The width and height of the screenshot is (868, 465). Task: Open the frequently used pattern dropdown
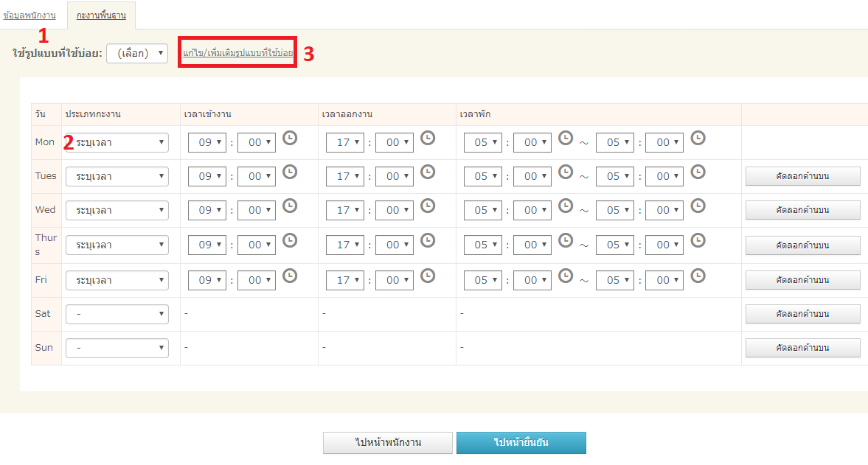[x=137, y=53]
